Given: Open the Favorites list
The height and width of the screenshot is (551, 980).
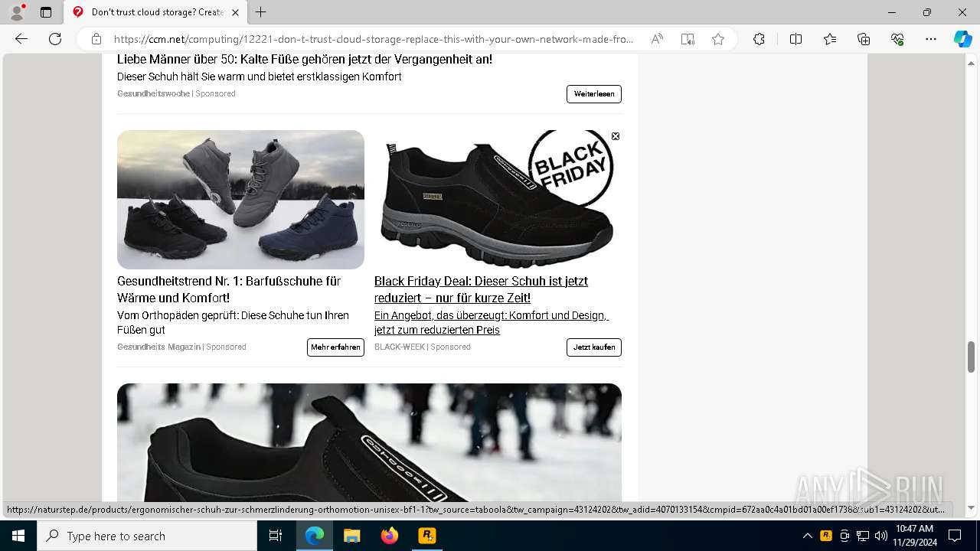Looking at the screenshot, I should (x=830, y=39).
